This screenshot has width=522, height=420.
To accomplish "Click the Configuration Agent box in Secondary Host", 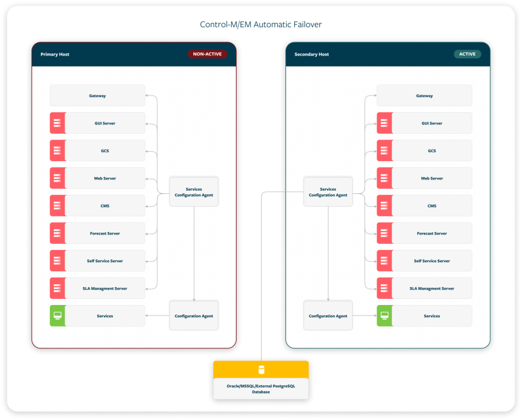I will click(328, 316).
